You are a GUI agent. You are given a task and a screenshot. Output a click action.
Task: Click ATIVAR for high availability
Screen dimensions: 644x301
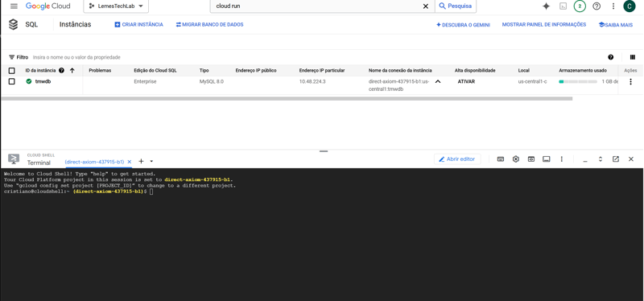coord(466,82)
